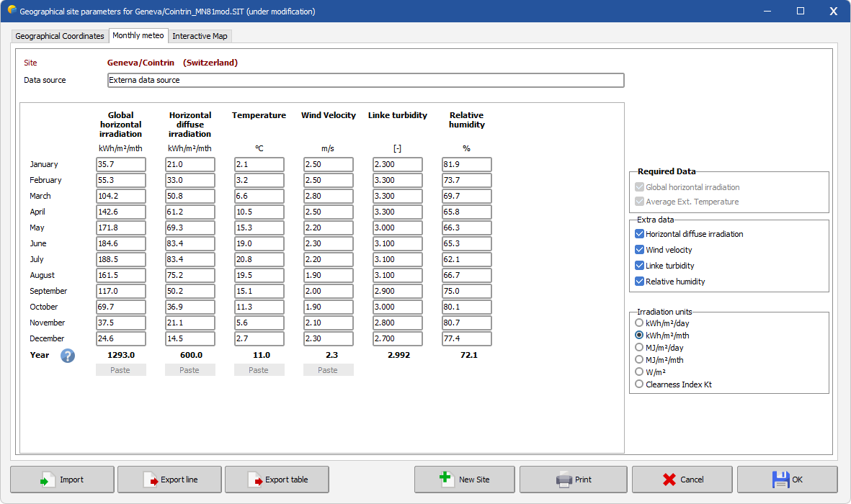The height and width of the screenshot is (504, 851).
Task: Paste into the Wind Velocity column
Action: pos(328,370)
